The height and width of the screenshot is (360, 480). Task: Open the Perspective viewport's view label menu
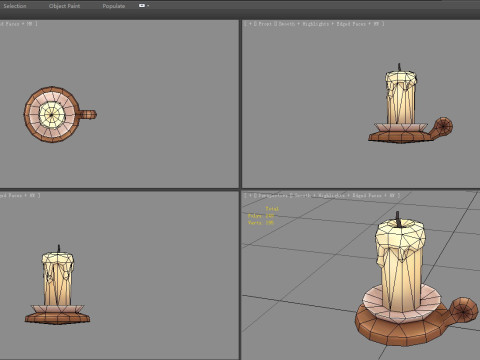coord(273,196)
